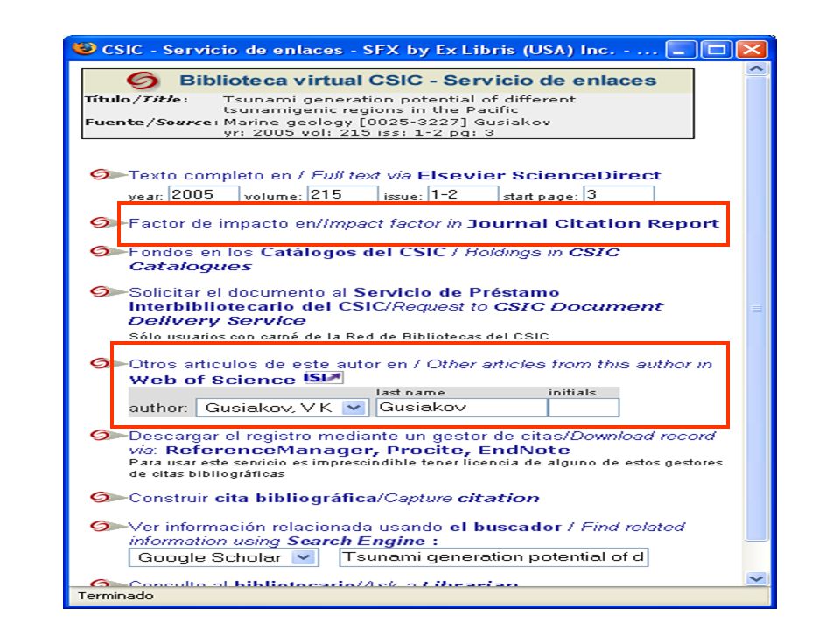The height and width of the screenshot is (630, 840).
Task: Close the SFX browser window
Action: 752,50
